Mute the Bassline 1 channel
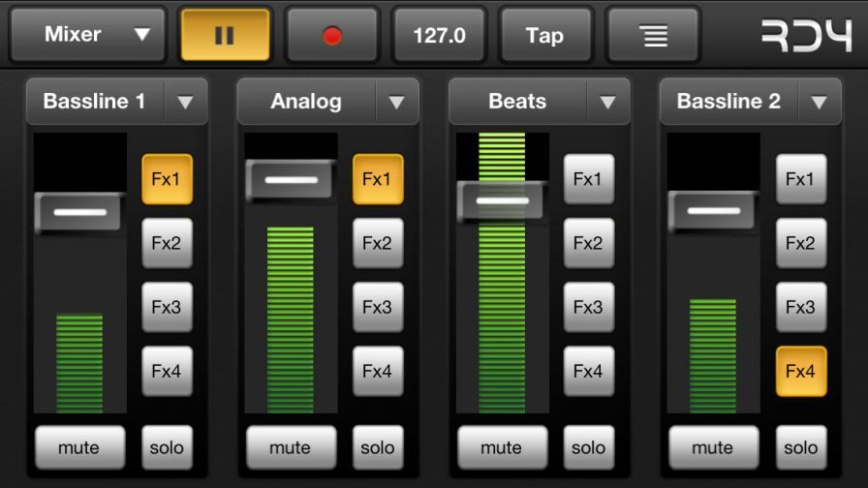868x488 pixels. click(x=80, y=447)
